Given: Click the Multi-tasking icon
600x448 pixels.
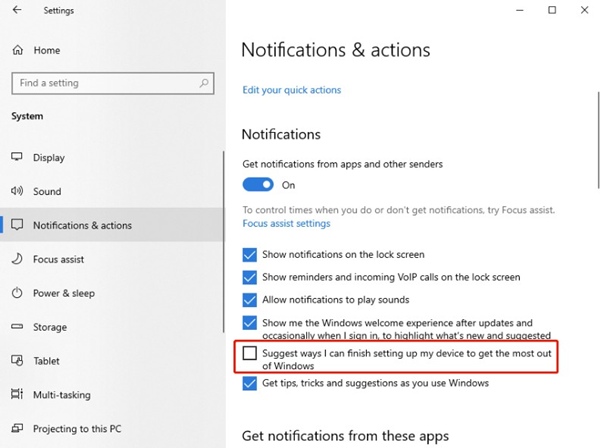Looking at the screenshot, I should point(17,394).
